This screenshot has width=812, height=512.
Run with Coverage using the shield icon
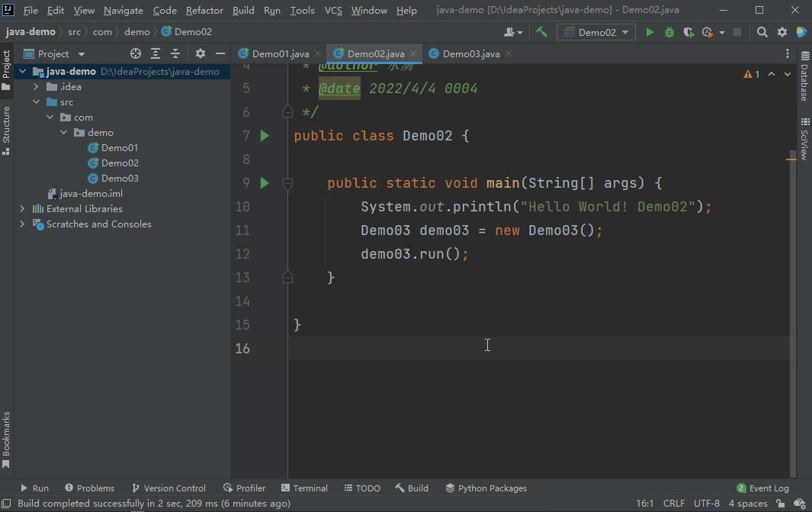coord(687,31)
